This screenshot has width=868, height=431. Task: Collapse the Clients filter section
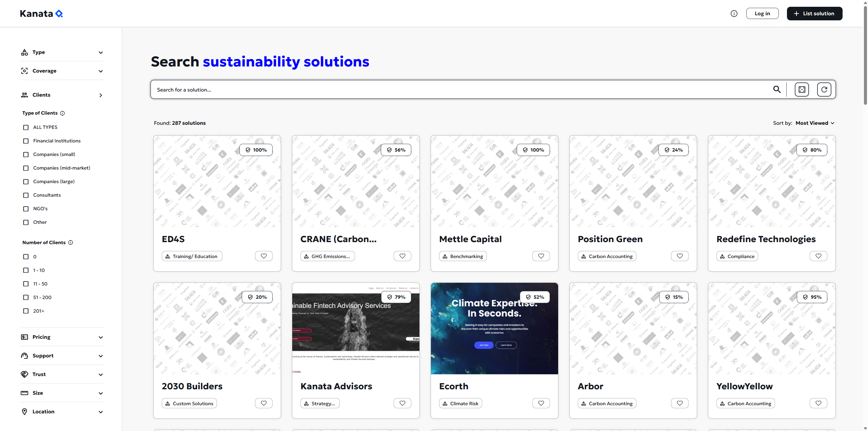click(x=62, y=95)
